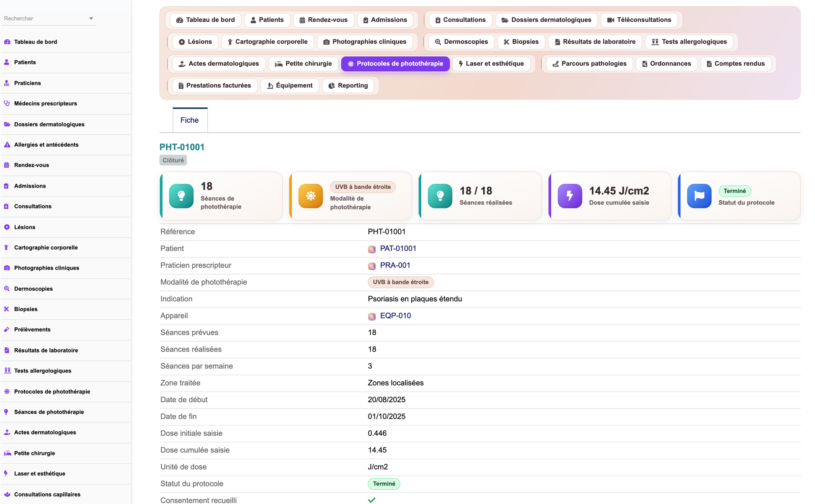This screenshot has height=504, width=815.
Task: Click the lightning icon in Dose cumulée card
Action: 570,196
